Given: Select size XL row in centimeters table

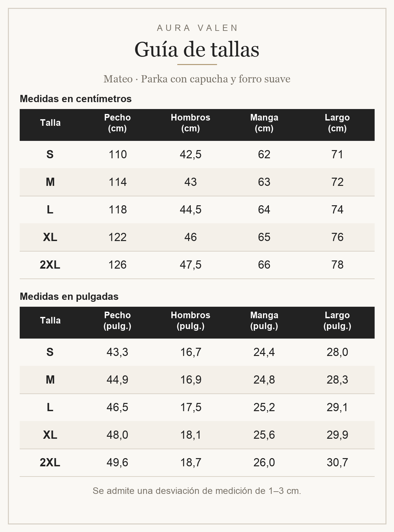Looking at the screenshot, I should point(197,237).
